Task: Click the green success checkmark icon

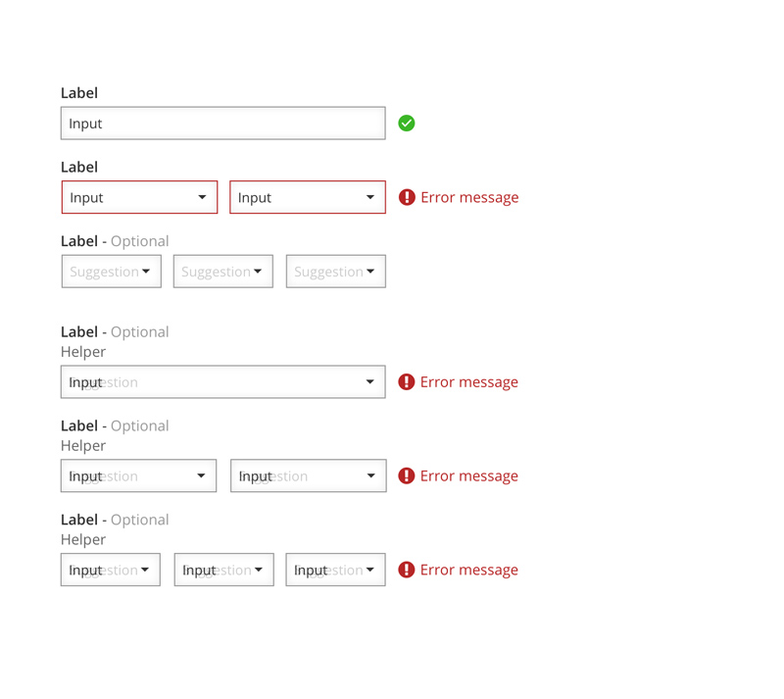Action: tap(407, 124)
